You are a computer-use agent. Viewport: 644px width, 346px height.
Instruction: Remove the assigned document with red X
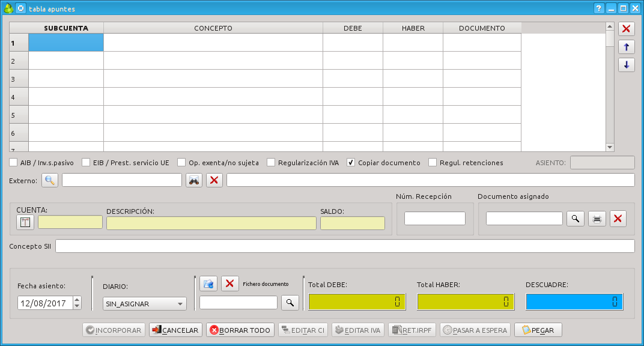coord(618,219)
